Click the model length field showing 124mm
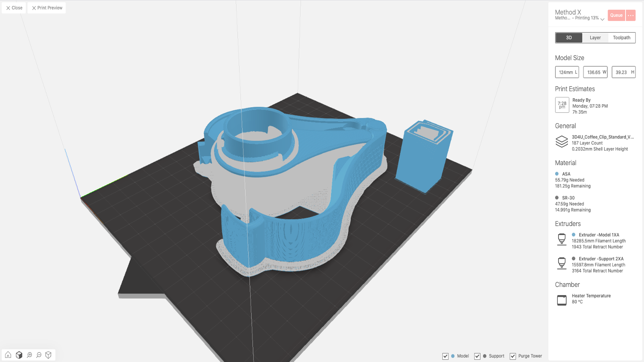Viewport: 644px width, 362px height. (567, 72)
